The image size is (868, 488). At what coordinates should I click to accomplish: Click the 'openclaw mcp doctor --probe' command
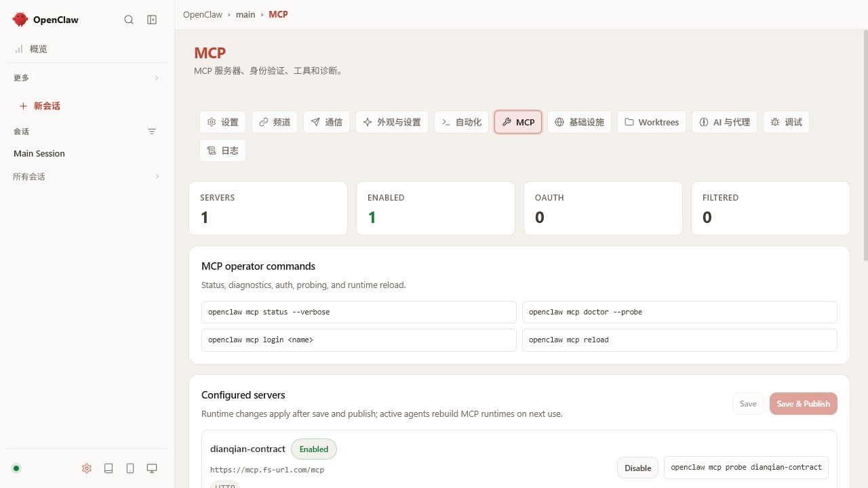(x=679, y=312)
